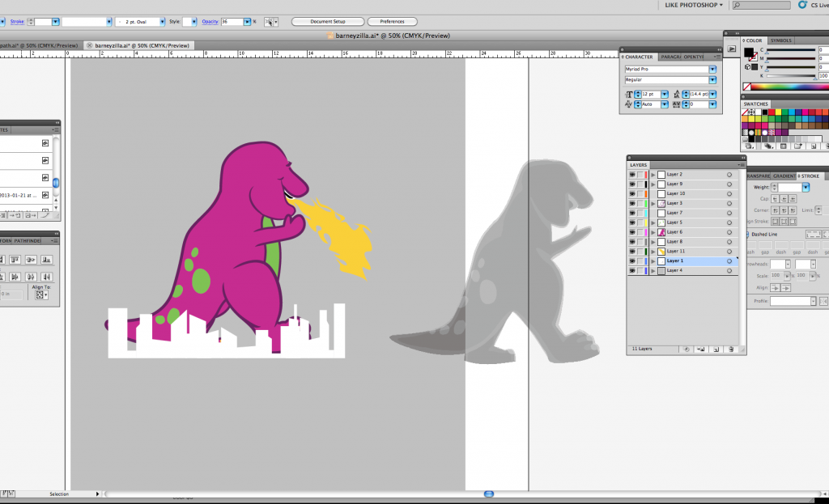
Task: Click the target circle for Layer 6
Action: click(729, 232)
